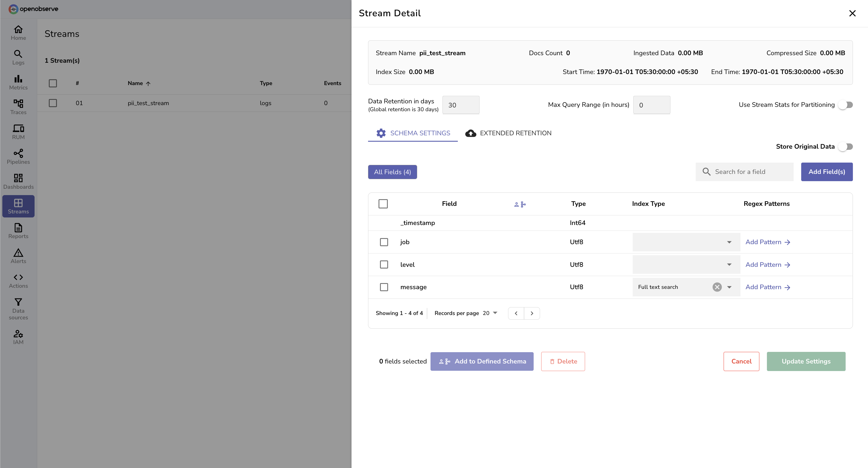Click the Update Settings button
This screenshot has height=468, width=868.
click(806, 361)
